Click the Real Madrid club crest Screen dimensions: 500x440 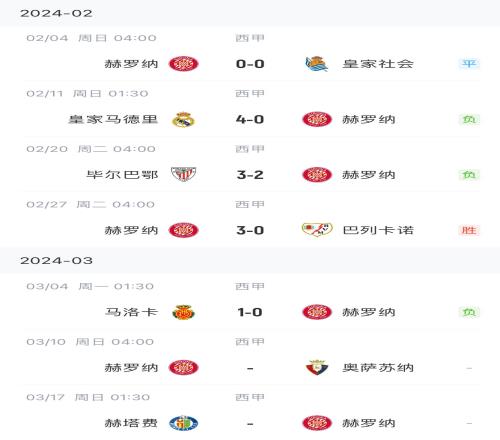[x=183, y=119]
